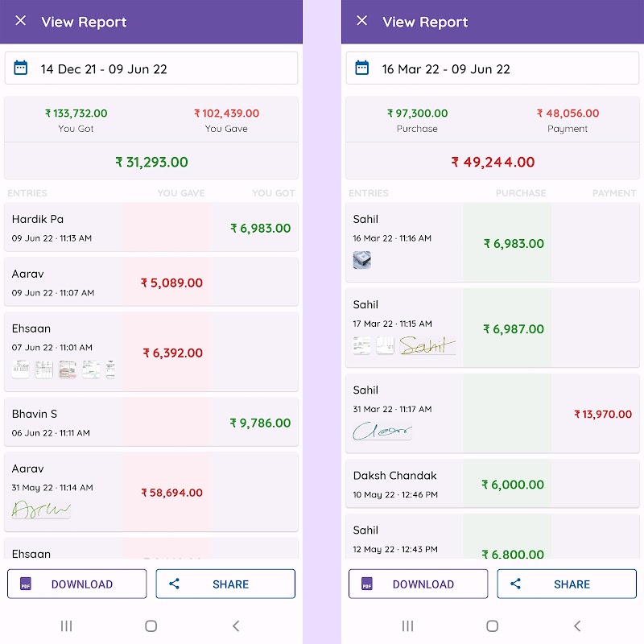Open photo attachment on Sahil's 16 Mar entry
The width and height of the screenshot is (644, 644).
coord(362,259)
